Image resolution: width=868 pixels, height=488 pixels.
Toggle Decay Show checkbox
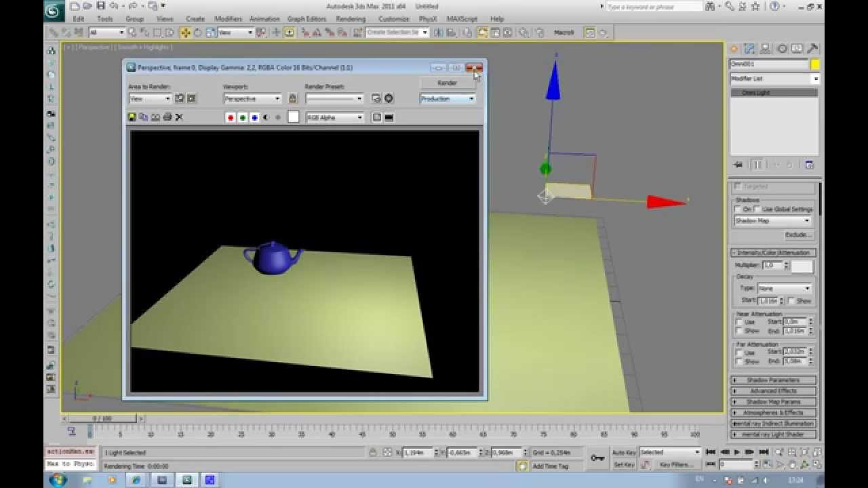pos(791,300)
